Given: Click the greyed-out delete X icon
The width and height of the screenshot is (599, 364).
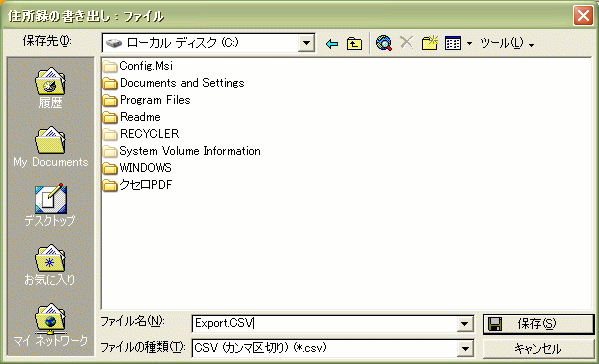Looking at the screenshot, I should 406,43.
